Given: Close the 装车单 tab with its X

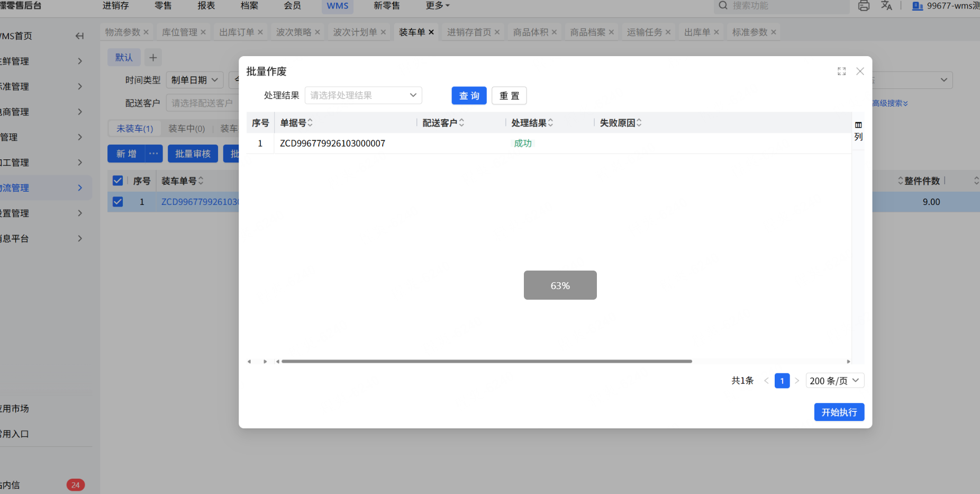Looking at the screenshot, I should (431, 32).
